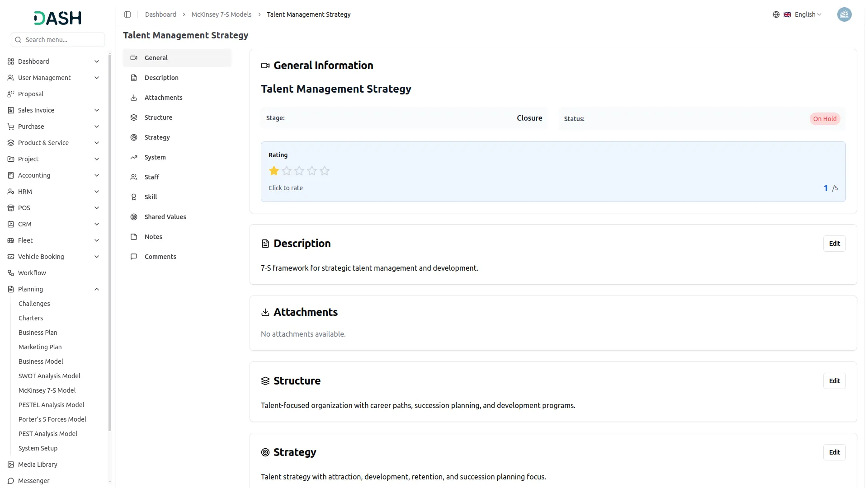Image resolution: width=868 pixels, height=488 pixels.
Task: Click the Proposal sidebar icon
Action: (x=11, y=94)
